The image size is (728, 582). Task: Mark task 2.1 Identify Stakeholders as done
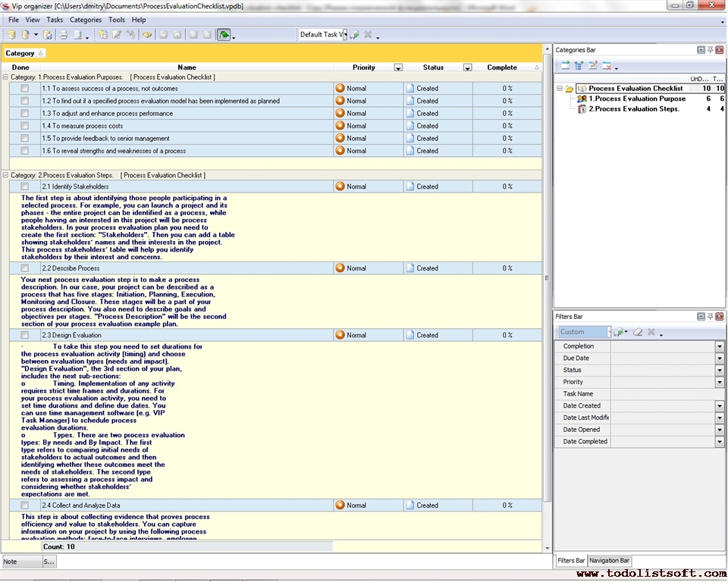(x=24, y=186)
